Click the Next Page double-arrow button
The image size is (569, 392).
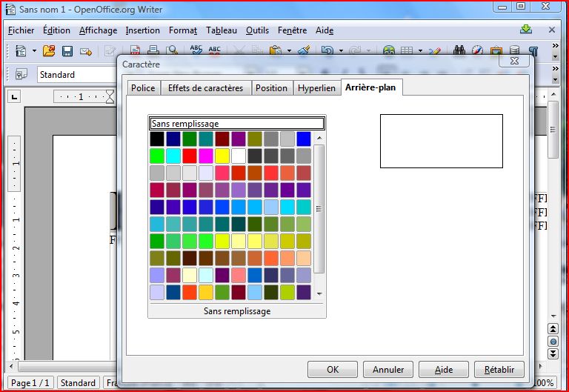tap(553, 353)
